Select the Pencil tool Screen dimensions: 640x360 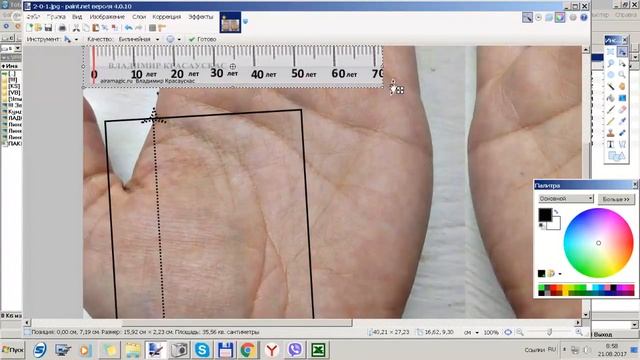click(x=610, y=121)
